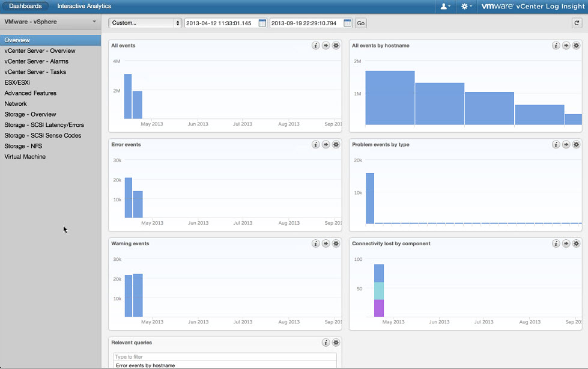
Task: Open Connectivity lost by component analytics arrow
Action: click(566, 243)
